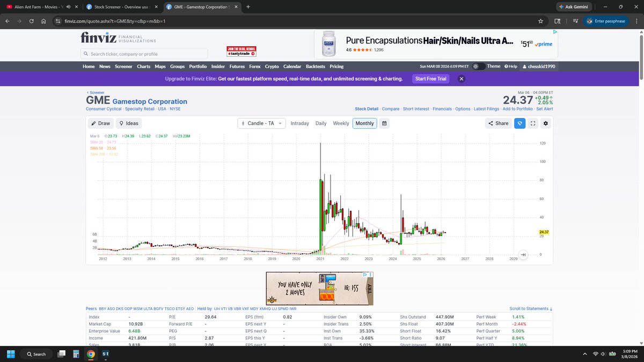Click the Windows taskbar Search box
Screen dimensions: 644x362
37,354
